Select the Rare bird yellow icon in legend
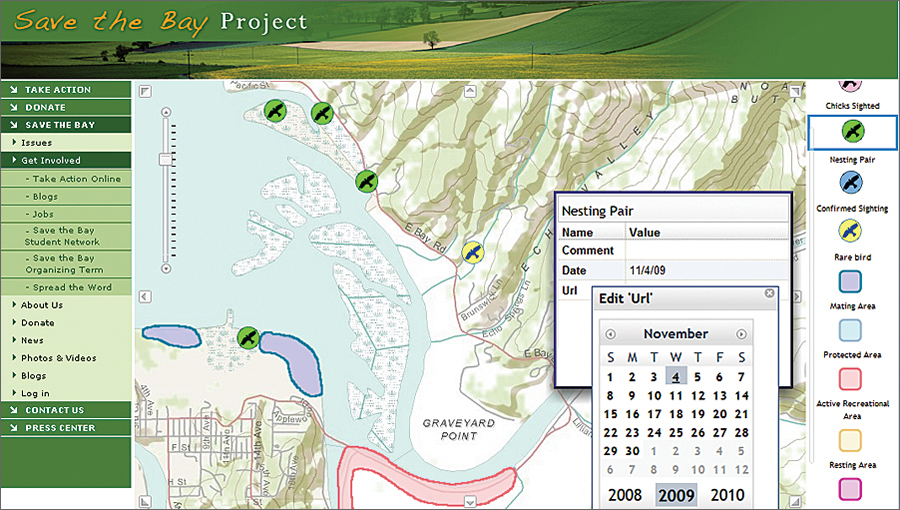Screen dimensions: 900x510 (x=850, y=231)
